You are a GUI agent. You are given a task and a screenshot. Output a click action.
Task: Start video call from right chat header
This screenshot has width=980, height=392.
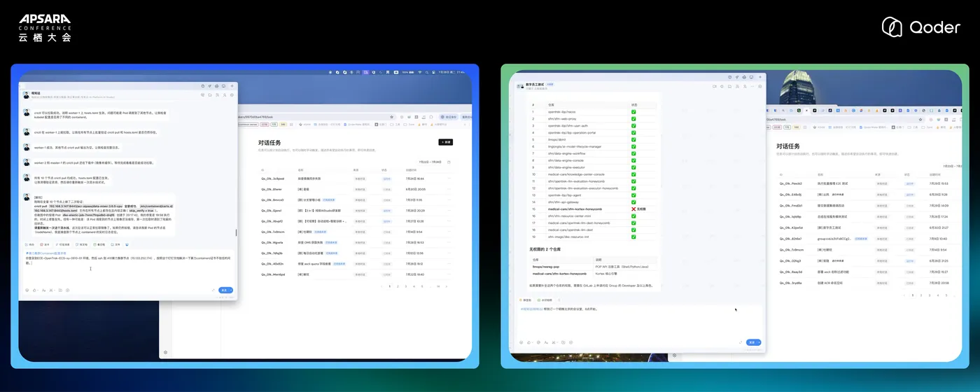pos(715,86)
